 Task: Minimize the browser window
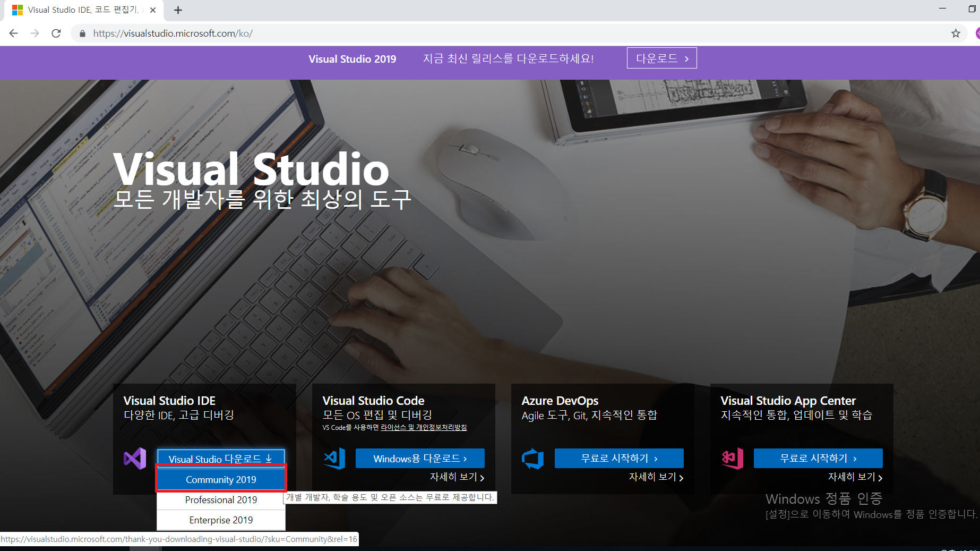pyautogui.click(x=942, y=9)
